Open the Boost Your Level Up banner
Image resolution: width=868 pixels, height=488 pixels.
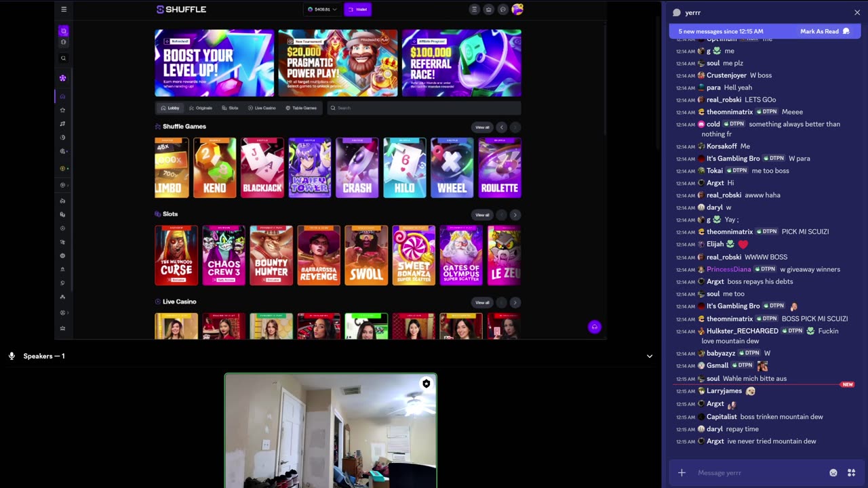click(214, 63)
